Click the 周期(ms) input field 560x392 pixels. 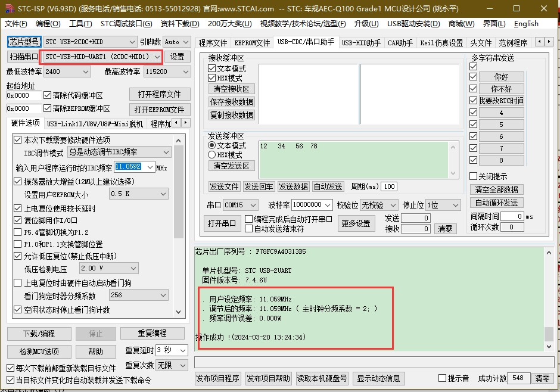pos(389,186)
